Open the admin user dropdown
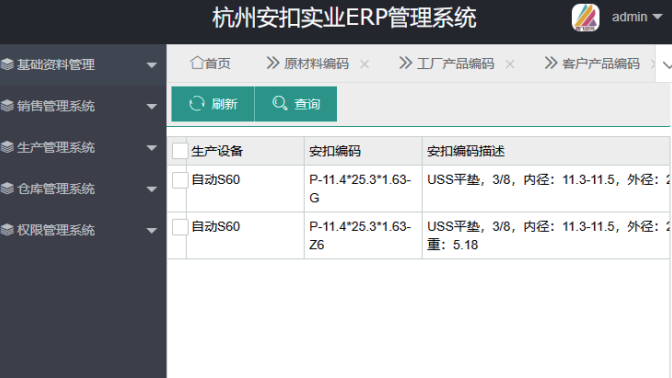The width and height of the screenshot is (672, 378). tap(637, 17)
